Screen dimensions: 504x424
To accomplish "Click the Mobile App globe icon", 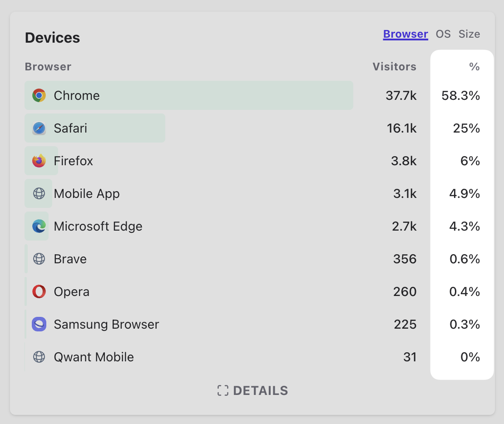I will (39, 193).
